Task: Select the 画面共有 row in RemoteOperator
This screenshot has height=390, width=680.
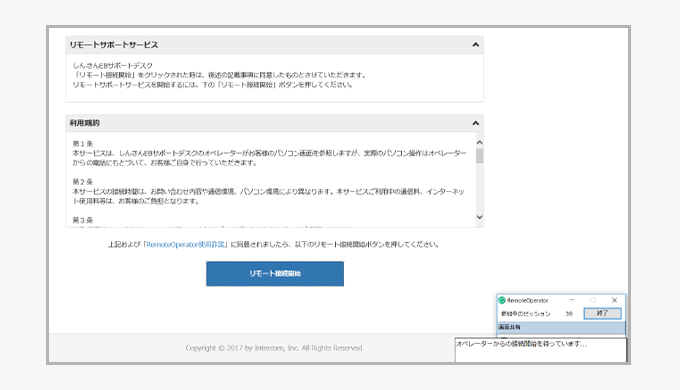Action: click(561, 327)
